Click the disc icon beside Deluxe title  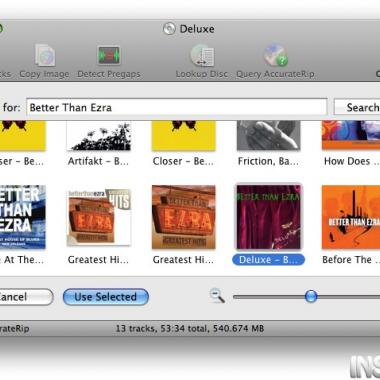click(169, 29)
